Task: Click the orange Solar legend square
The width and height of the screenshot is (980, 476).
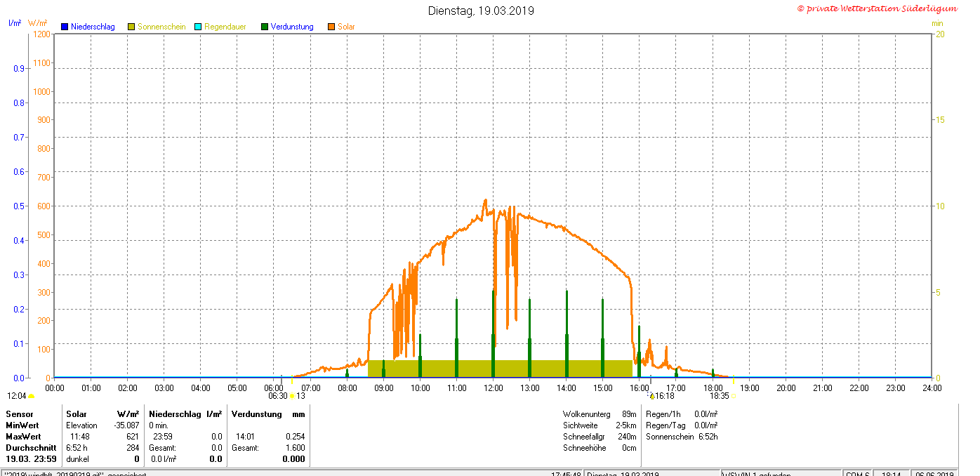Action: [x=331, y=27]
